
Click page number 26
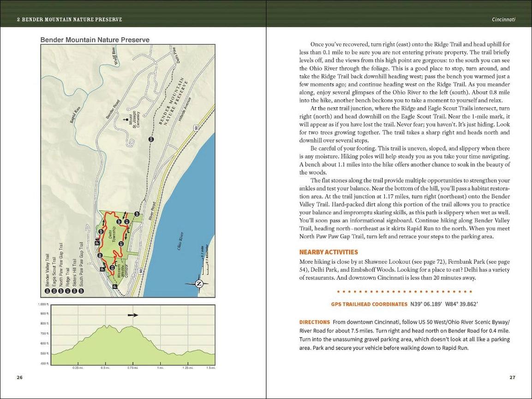19,377
